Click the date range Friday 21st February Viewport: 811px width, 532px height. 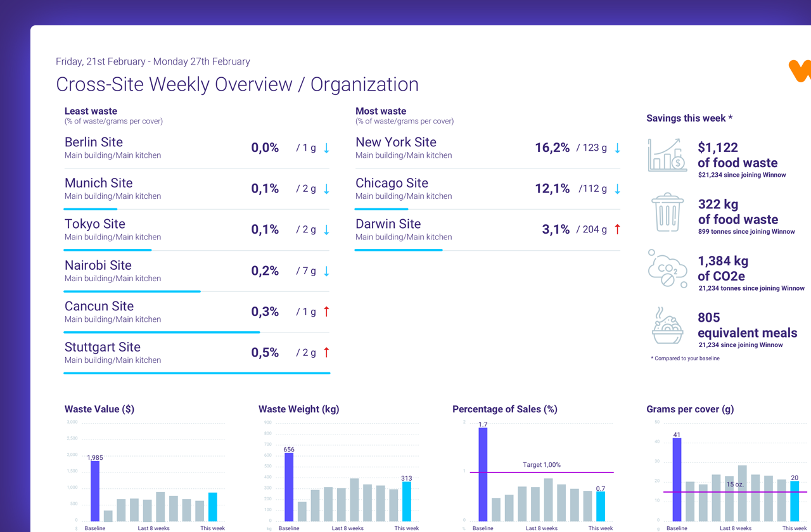(153, 61)
